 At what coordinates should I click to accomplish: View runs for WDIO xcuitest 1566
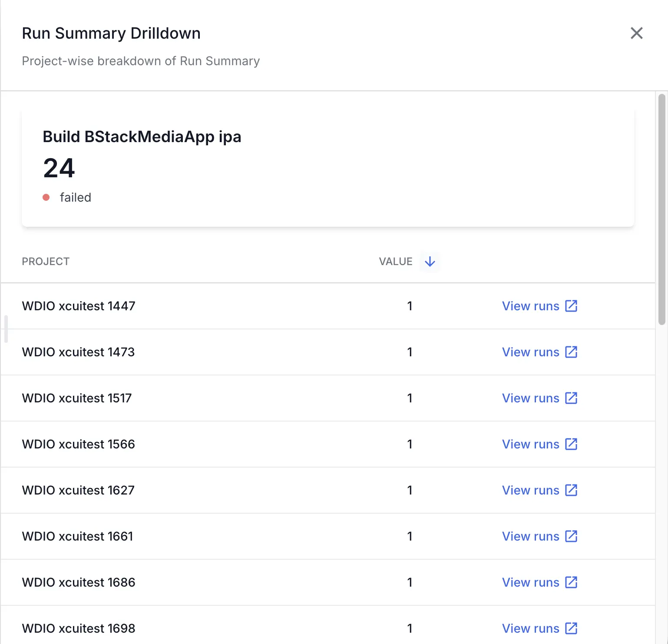click(530, 444)
